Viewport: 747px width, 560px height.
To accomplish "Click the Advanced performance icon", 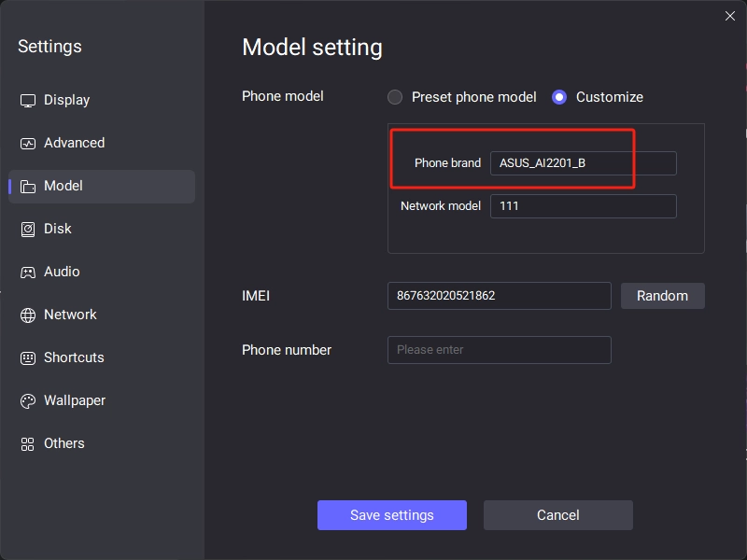I will coord(28,144).
